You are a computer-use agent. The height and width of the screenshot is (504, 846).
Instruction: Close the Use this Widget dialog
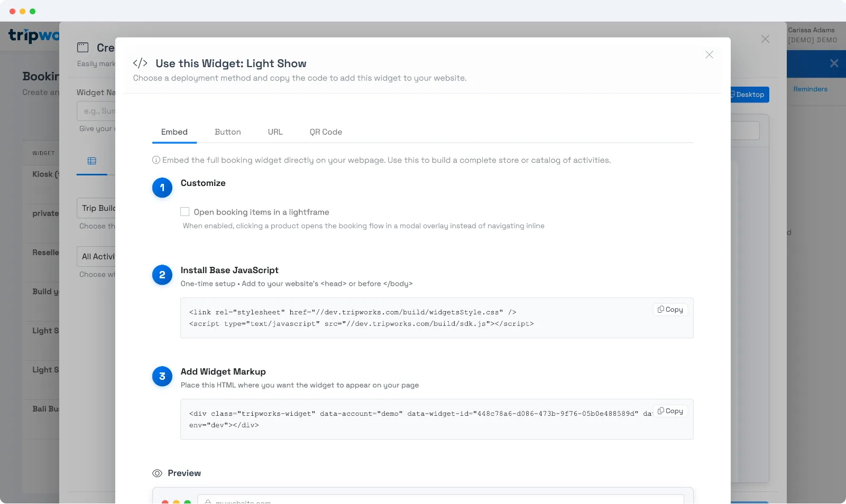click(709, 55)
